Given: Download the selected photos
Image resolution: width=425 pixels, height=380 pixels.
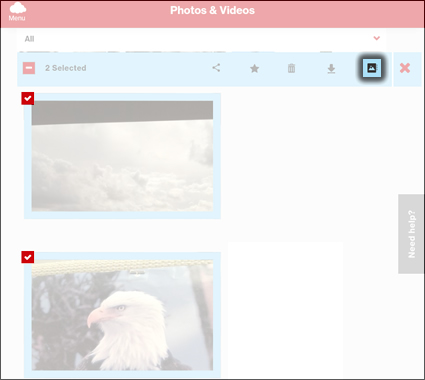Looking at the screenshot, I should pyautogui.click(x=331, y=69).
